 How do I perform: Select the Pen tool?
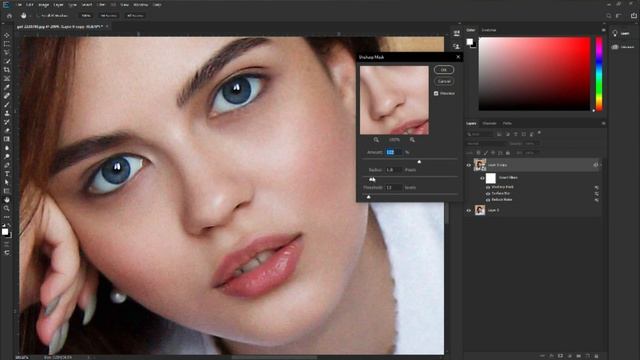tap(7, 165)
